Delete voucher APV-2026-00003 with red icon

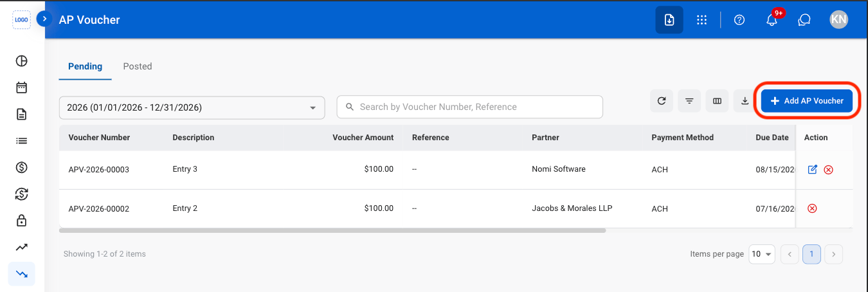pyautogui.click(x=829, y=170)
